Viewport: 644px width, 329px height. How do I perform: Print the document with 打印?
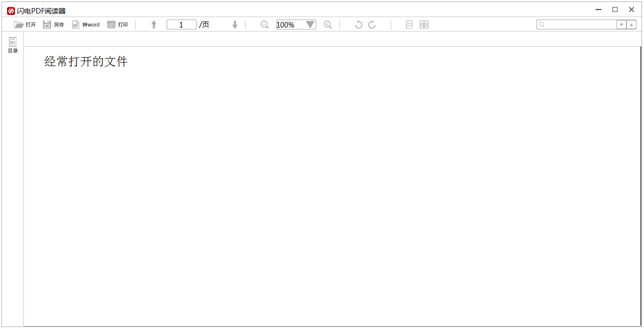click(x=118, y=25)
